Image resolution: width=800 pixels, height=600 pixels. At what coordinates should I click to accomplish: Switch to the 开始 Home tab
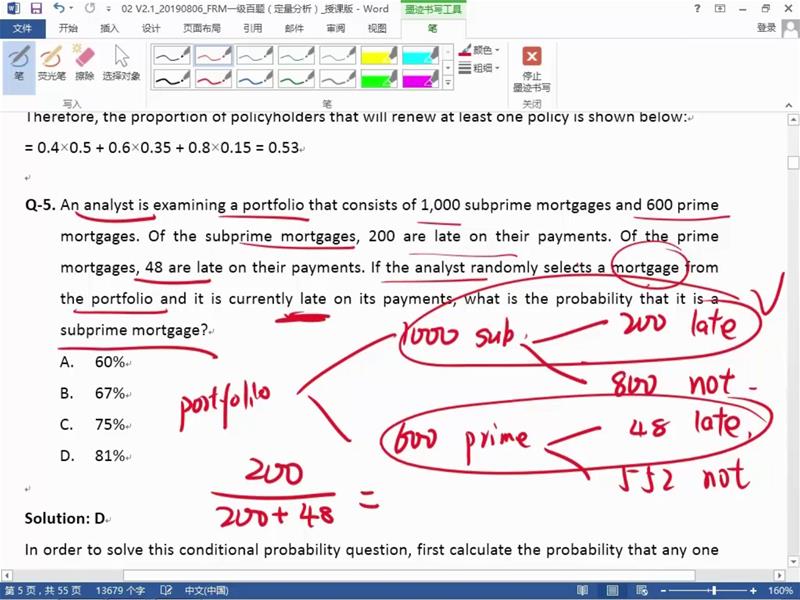click(68, 29)
